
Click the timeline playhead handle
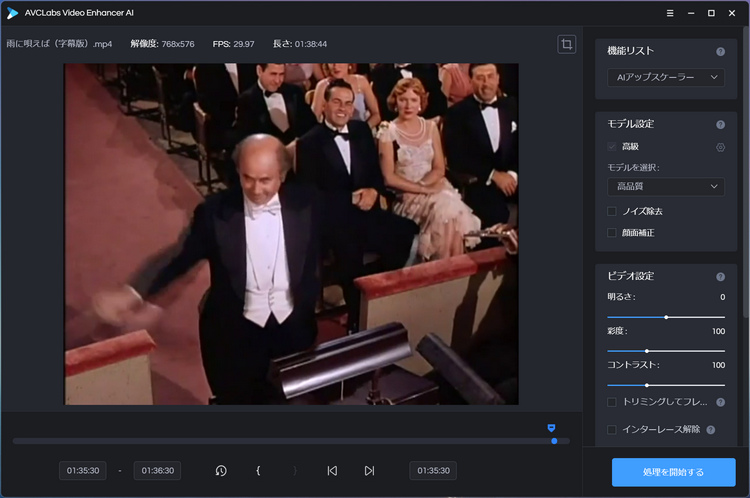click(x=554, y=441)
